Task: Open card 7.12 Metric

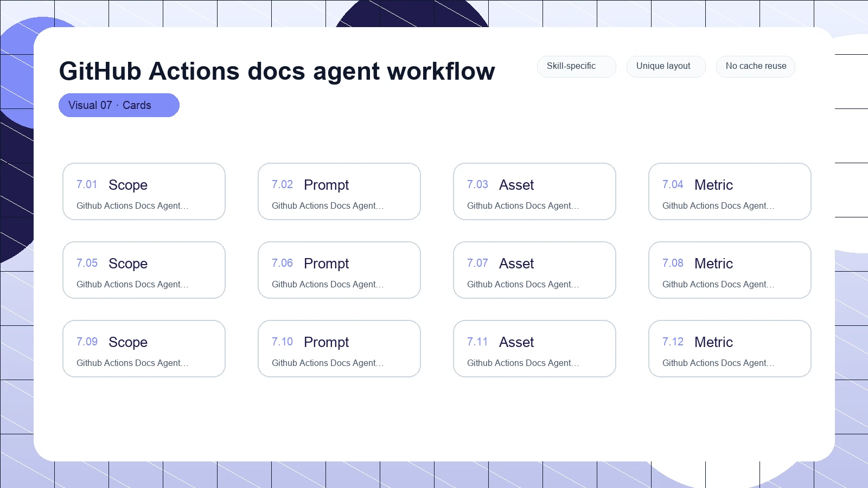Action: (x=730, y=349)
